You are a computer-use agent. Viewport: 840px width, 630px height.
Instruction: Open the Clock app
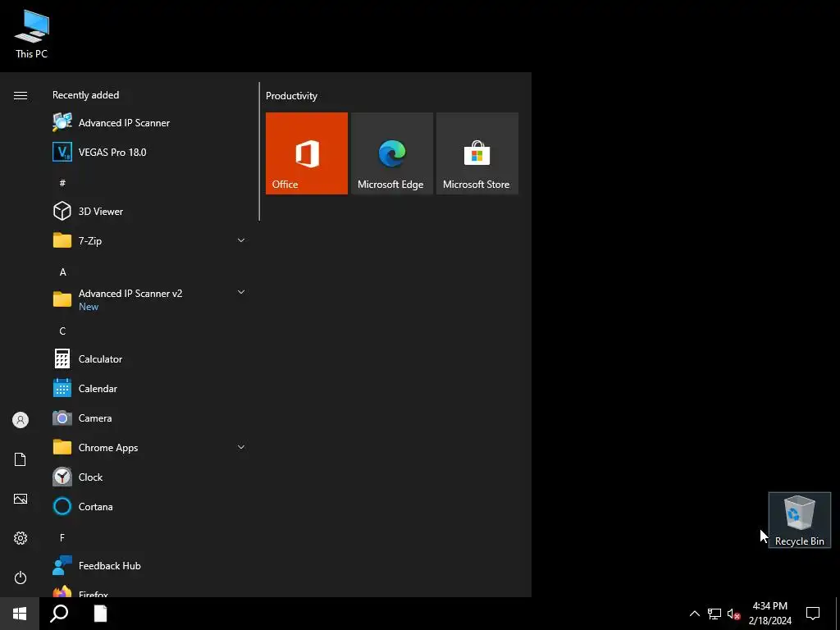click(149, 477)
